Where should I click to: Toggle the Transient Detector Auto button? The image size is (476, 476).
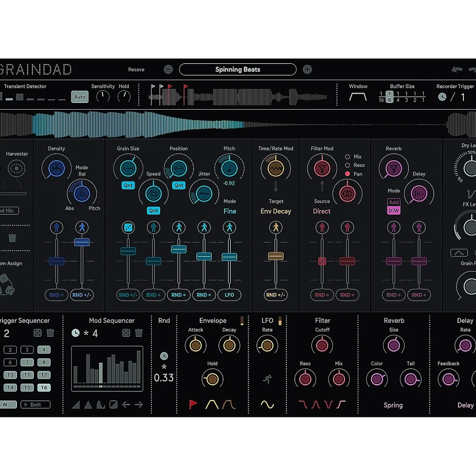coord(80,97)
